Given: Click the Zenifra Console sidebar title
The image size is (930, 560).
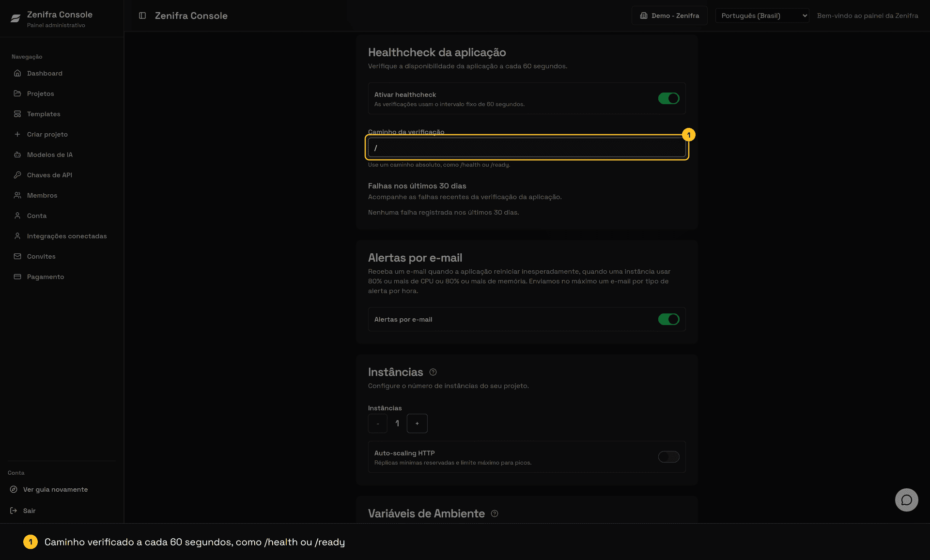Looking at the screenshot, I should coord(60,15).
